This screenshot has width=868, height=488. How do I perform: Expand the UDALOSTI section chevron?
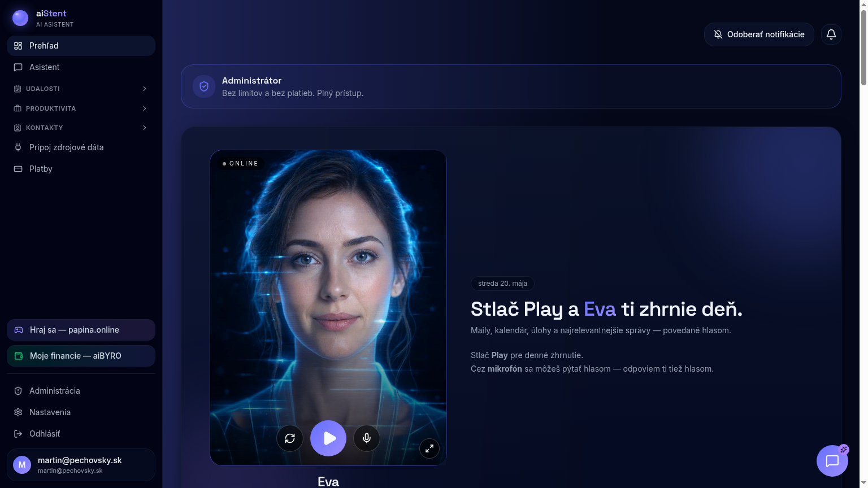point(145,89)
